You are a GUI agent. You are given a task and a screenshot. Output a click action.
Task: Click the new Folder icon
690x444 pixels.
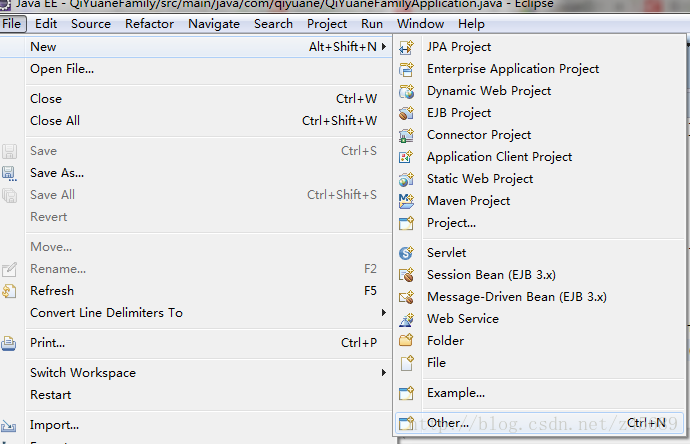coord(406,340)
